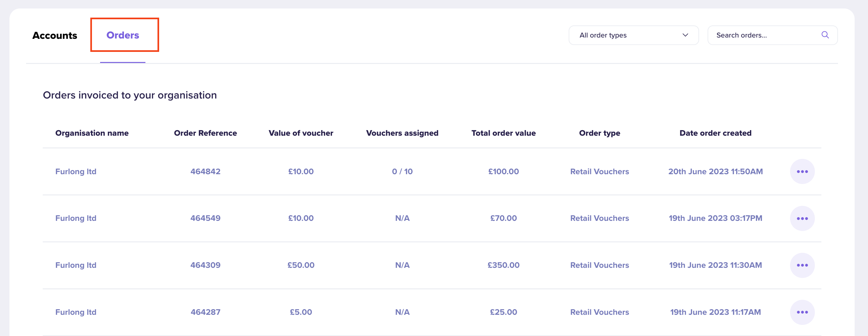Click the £5.00 voucher value
The width and height of the screenshot is (868, 336).
coord(301,312)
